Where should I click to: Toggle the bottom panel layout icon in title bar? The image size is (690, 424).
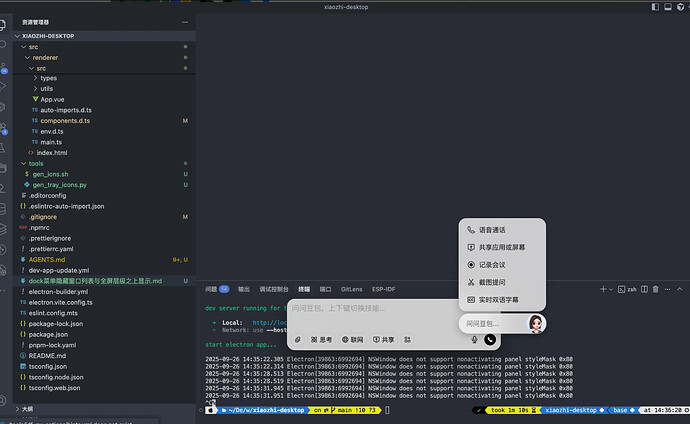pos(668,7)
